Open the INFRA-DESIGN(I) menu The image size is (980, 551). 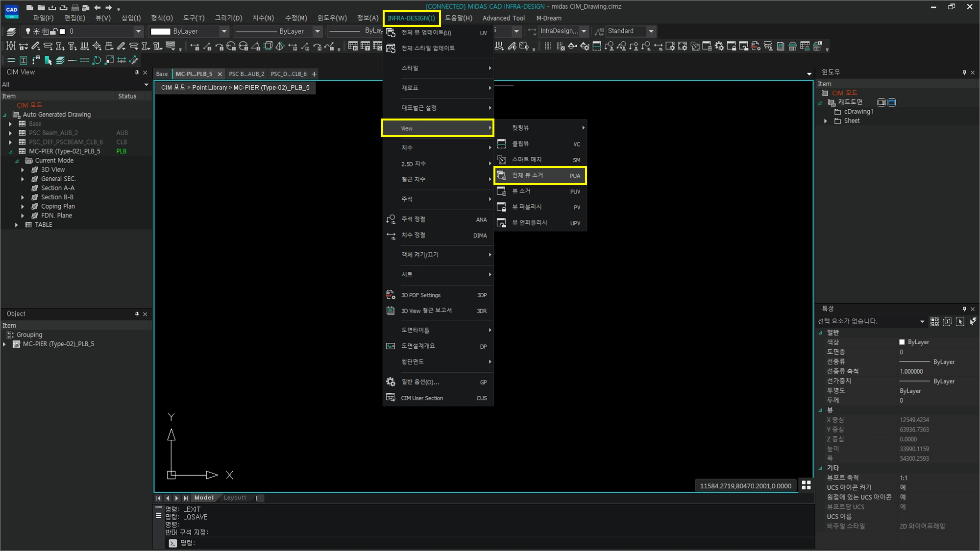click(411, 18)
